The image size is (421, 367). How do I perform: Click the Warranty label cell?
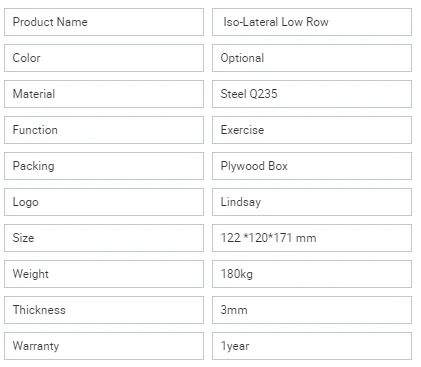coord(104,346)
